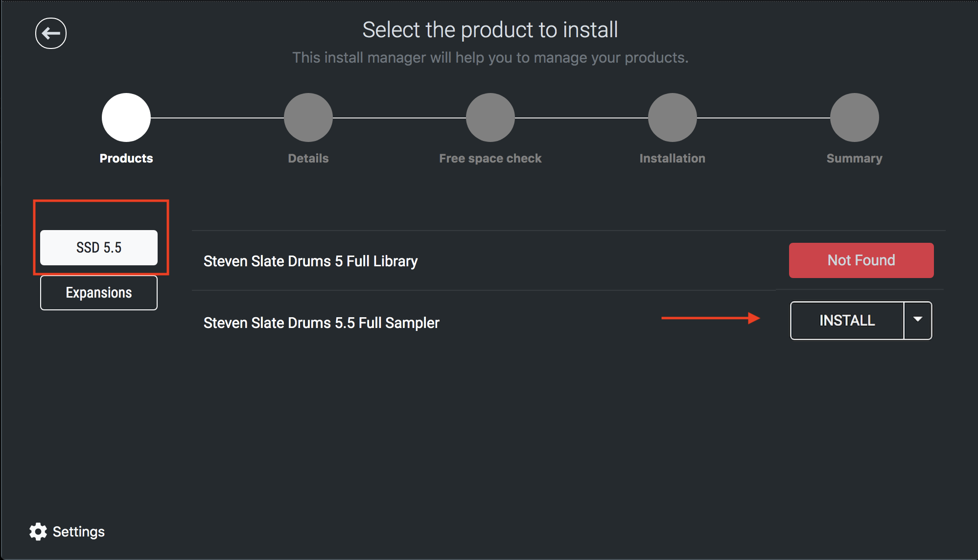Select Steven Slate Drums 5.5 Full Sampler row
The height and width of the screenshot is (560, 978).
click(321, 323)
